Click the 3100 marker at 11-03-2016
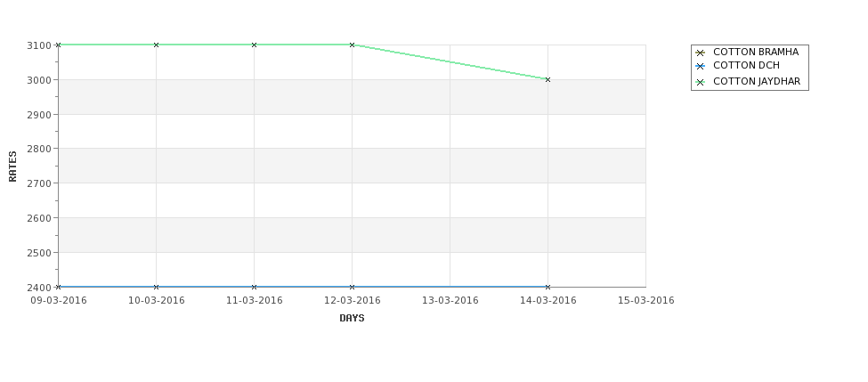 pos(254,45)
